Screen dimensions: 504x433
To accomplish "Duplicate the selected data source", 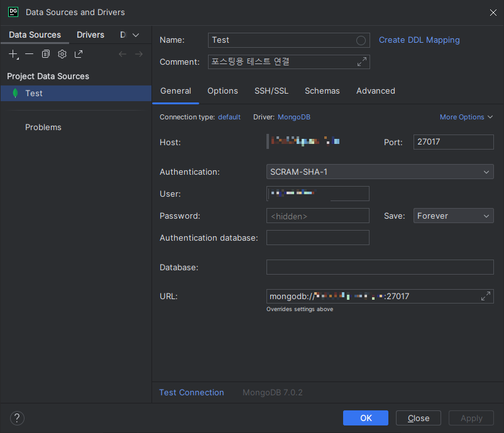I will click(x=46, y=54).
